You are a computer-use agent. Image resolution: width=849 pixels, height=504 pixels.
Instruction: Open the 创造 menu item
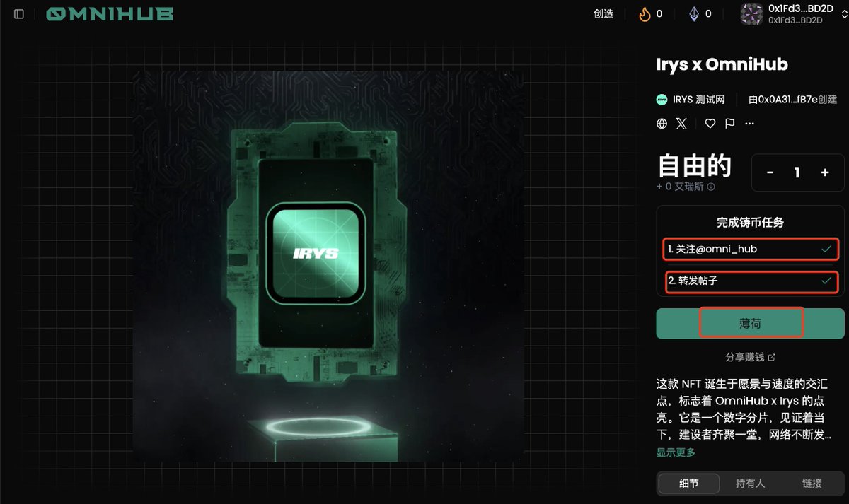pyautogui.click(x=603, y=13)
